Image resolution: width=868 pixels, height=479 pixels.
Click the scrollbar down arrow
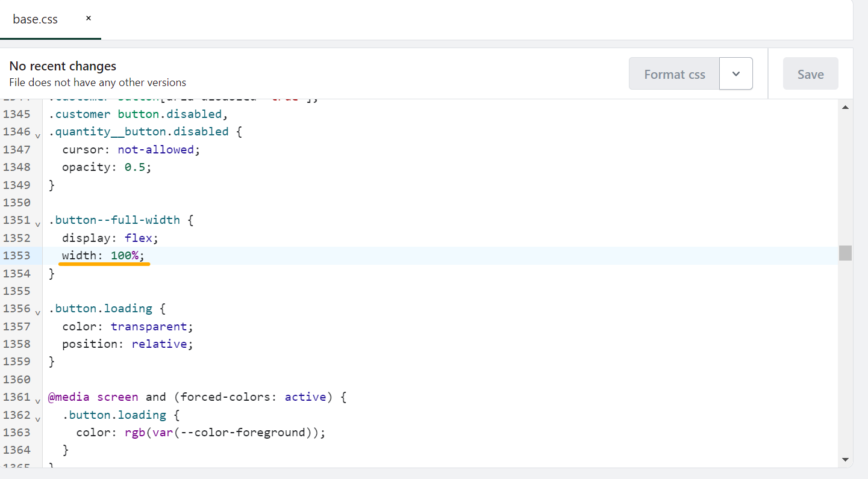coord(845,459)
